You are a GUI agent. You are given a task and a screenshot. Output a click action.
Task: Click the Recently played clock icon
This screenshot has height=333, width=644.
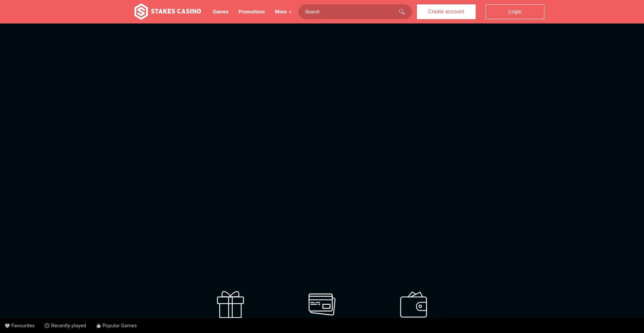coord(47,326)
